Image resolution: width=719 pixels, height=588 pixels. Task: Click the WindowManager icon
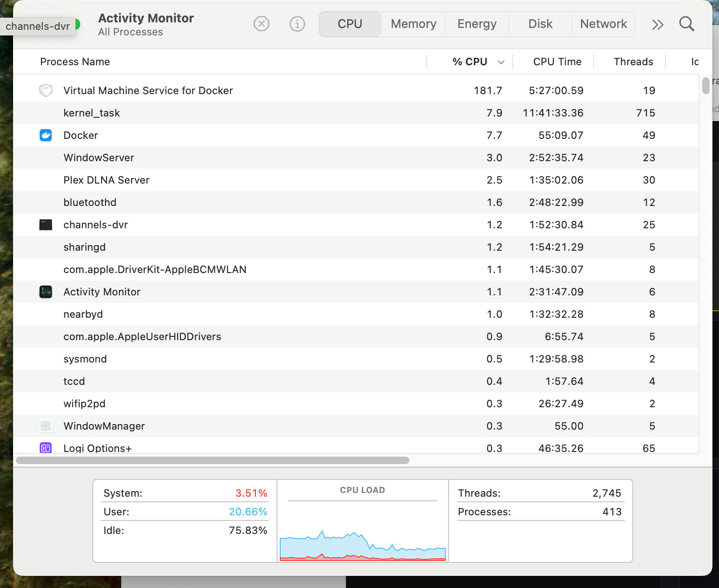coord(46,426)
